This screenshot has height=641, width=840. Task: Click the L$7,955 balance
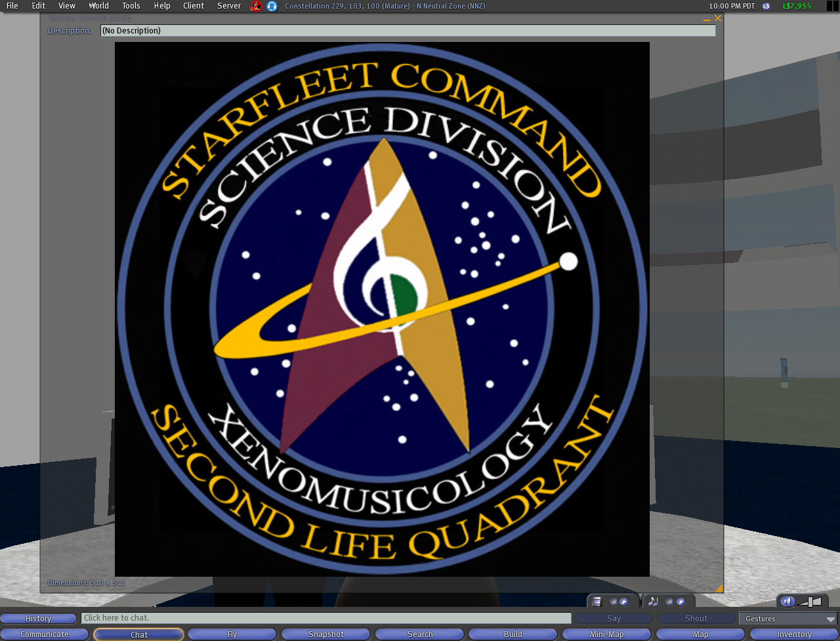tap(797, 6)
